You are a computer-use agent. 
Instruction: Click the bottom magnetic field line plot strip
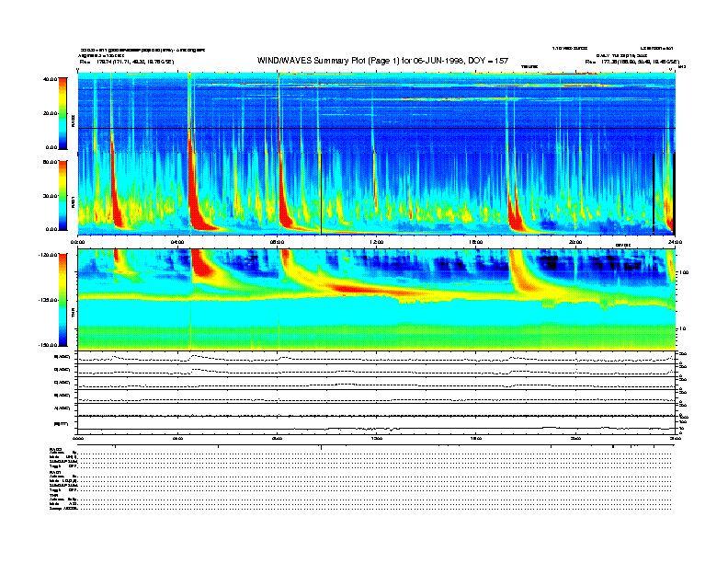tap(377, 425)
